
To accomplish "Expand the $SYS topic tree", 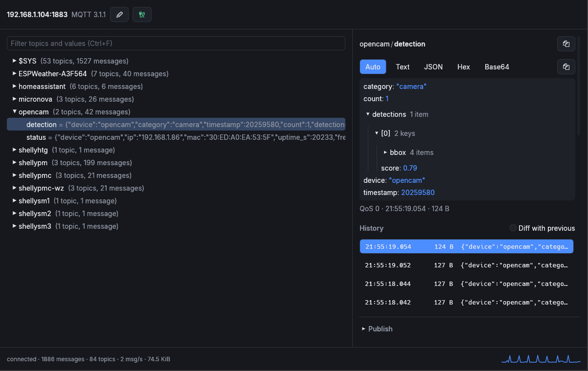I will (x=15, y=61).
